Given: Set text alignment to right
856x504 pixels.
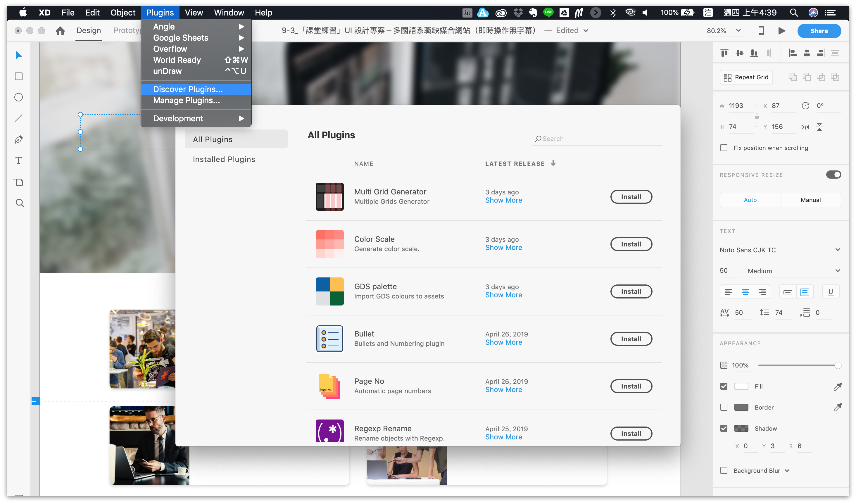Looking at the screenshot, I should (x=762, y=292).
